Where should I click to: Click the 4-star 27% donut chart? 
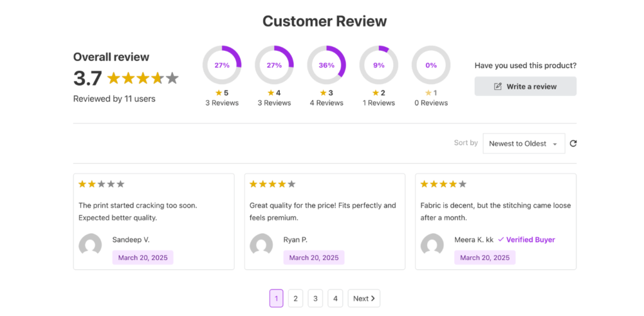274,65
